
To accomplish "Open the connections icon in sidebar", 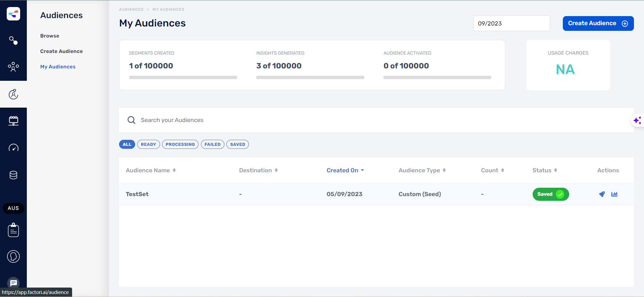I will click(x=13, y=41).
